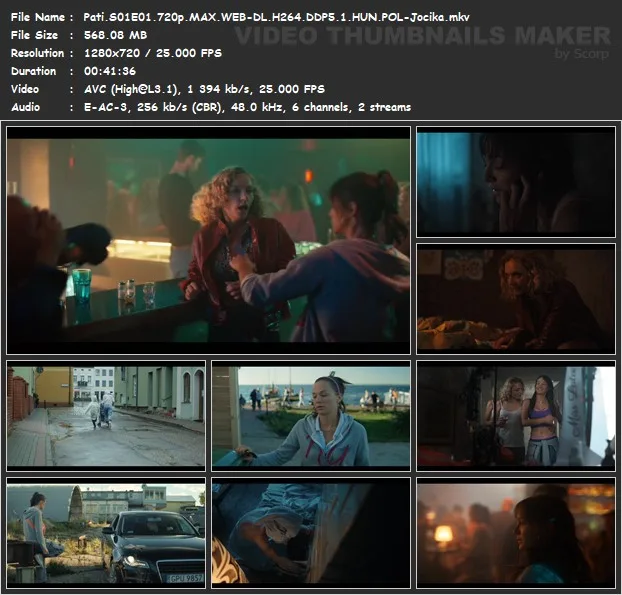Click the resolution value 1280x720 / 25.000 FPS
This screenshot has height=595, width=622.
click(x=153, y=53)
